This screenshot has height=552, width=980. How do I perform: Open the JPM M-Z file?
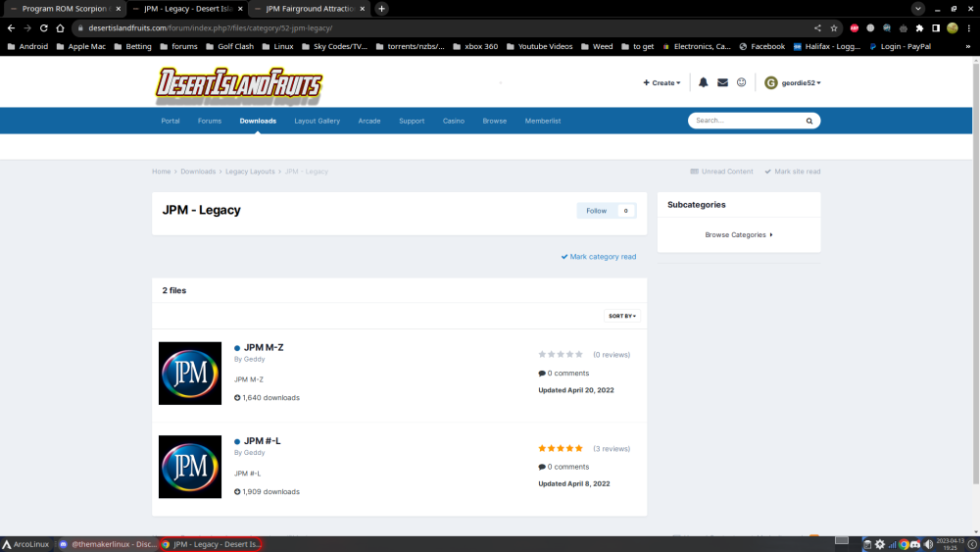(x=264, y=348)
